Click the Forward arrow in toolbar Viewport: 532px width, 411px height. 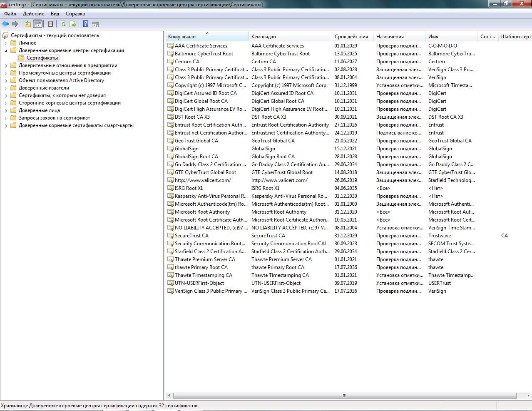[15, 24]
